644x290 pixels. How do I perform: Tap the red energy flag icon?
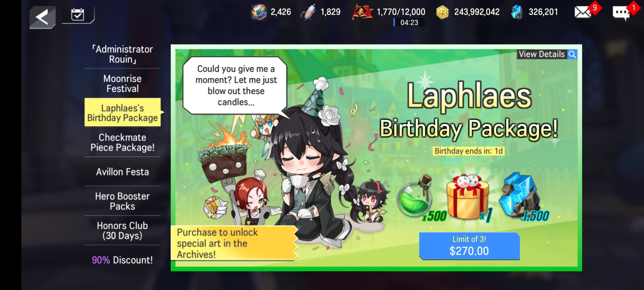362,12
